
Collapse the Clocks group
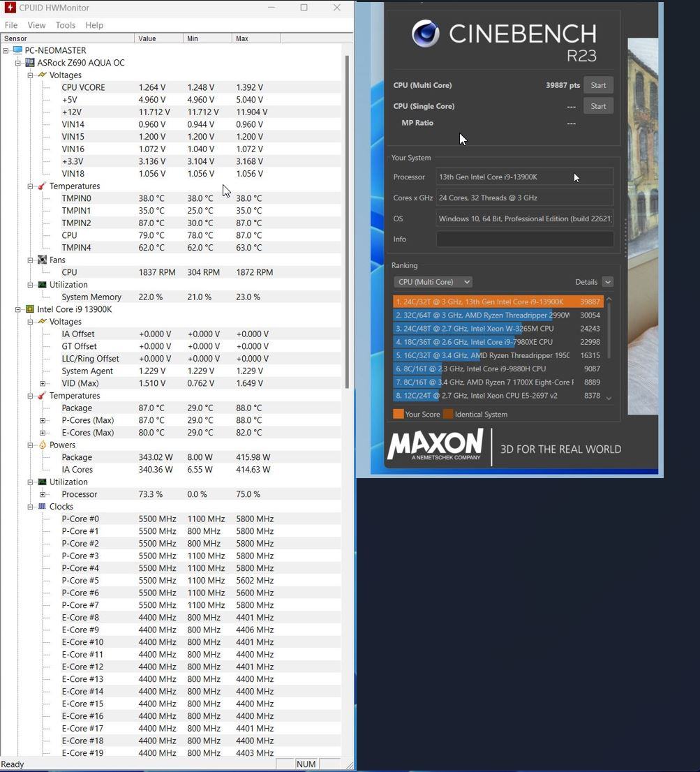30,507
